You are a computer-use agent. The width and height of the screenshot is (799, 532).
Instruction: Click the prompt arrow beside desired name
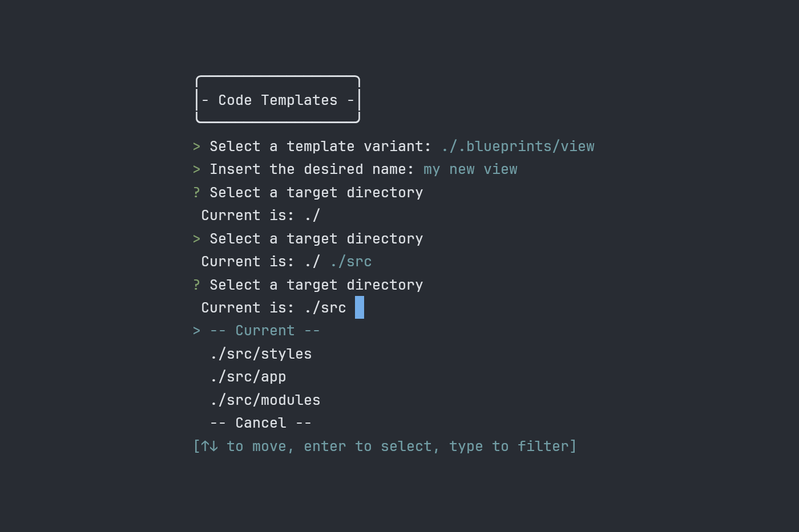point(197,169)
